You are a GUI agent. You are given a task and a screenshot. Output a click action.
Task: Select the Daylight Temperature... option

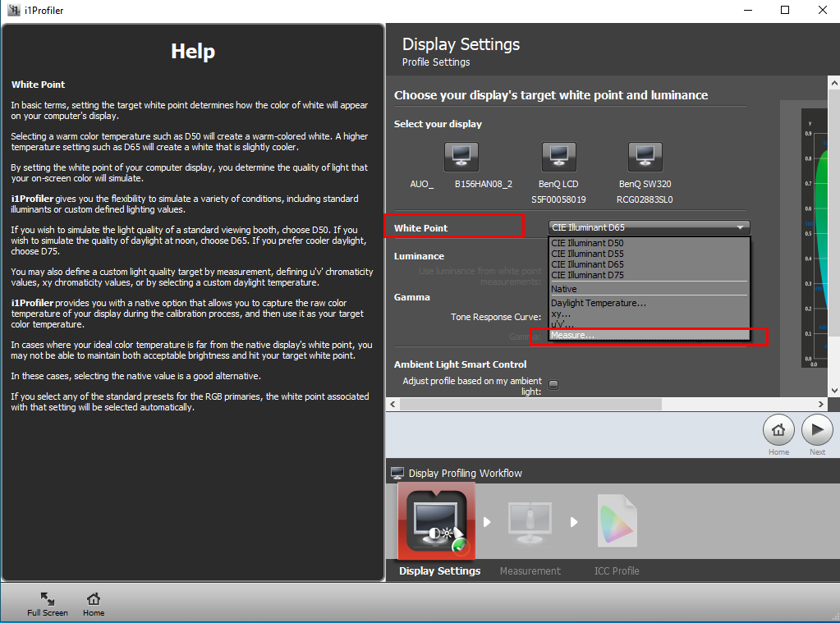tap(649, 303)
